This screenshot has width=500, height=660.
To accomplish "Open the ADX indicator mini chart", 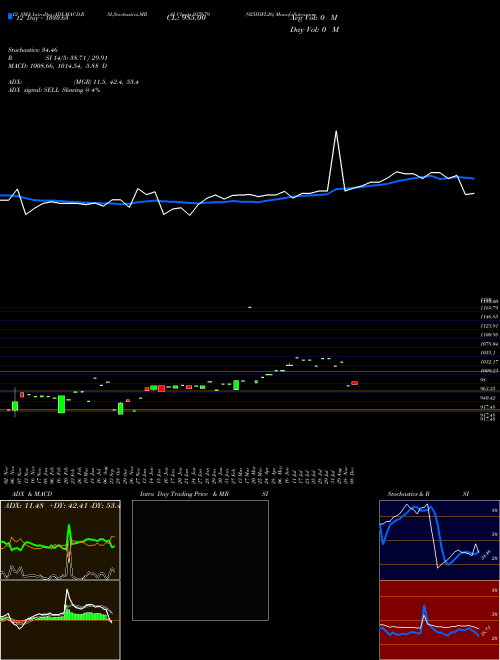I will pos(60,540).
